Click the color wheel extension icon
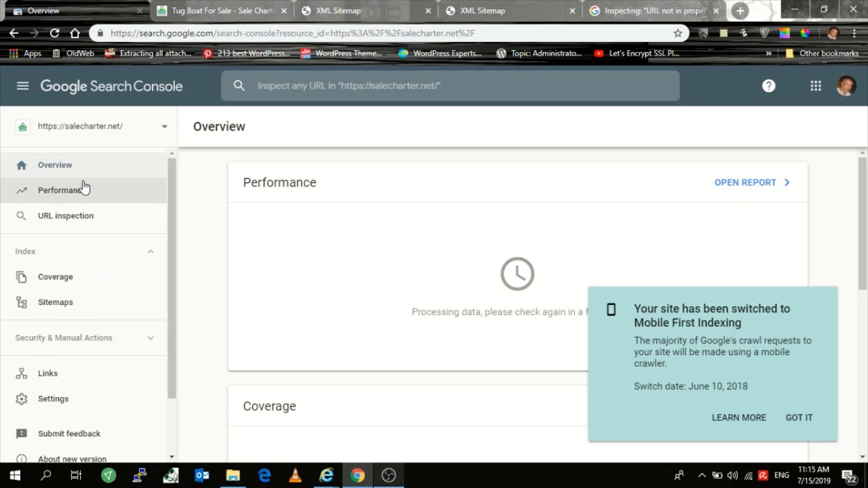 click(x=805, y=33)
